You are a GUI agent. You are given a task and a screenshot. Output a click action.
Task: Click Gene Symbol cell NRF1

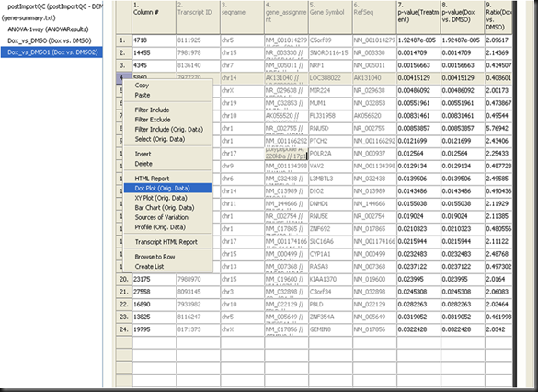point(330,65)
